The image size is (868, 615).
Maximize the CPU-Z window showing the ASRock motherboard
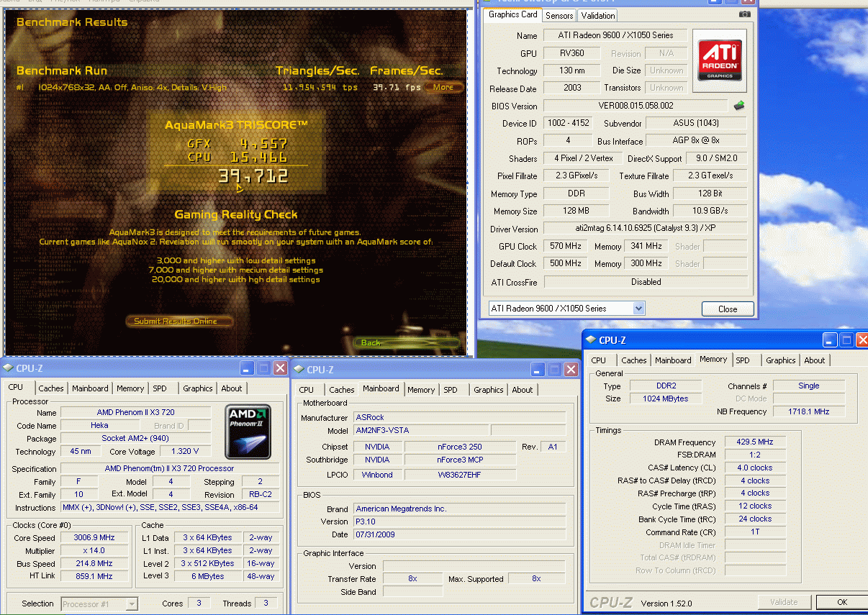[555, 370]
